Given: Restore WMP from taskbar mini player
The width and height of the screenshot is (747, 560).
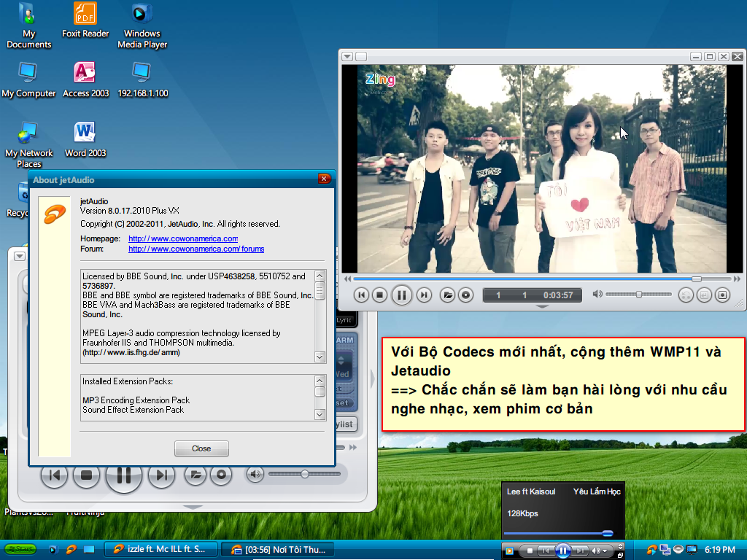Looking at the screenshot, I should point(620,555).
